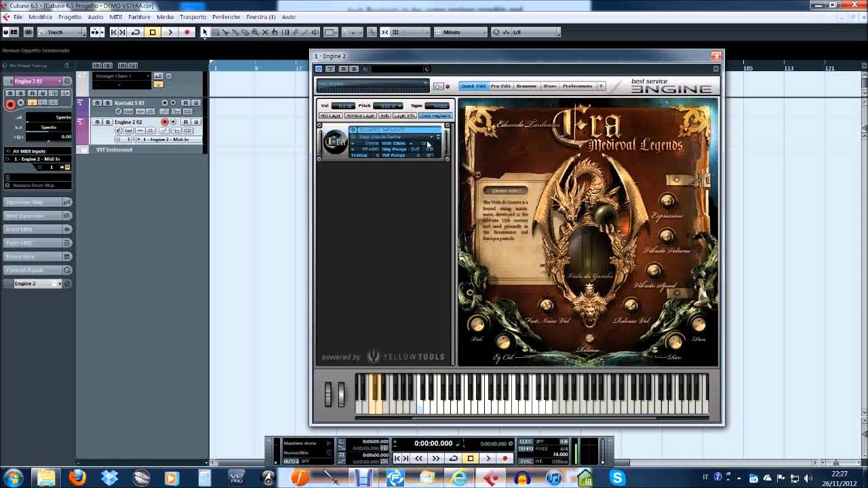The image size is (868, 488).
Task: Click Layer Info button in Engine
Action: click(x=405, y=116)
